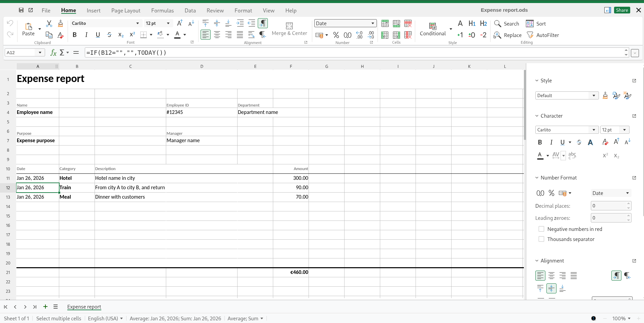Screen dimensions: 644x323
Task: Toggle strikethrough in the Character panel
Action: tap(579, 142)
